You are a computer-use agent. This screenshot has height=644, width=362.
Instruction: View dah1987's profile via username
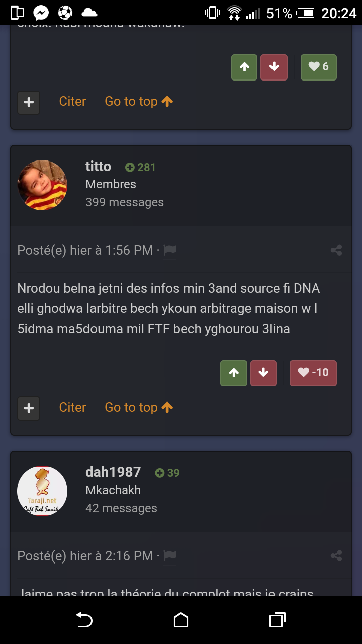click(x=113, y=472)
